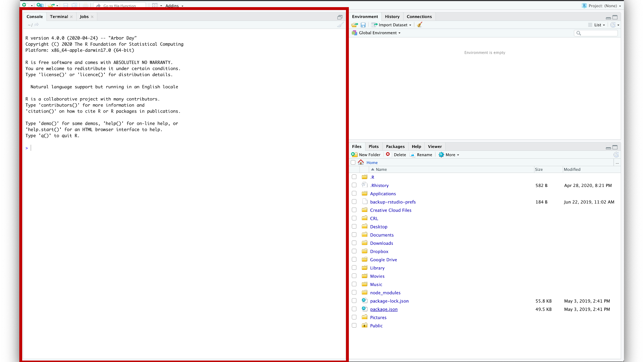Viewport: 644px width, 362px height.
Task: Click the red Delete icon in Files
Action: [388, 154]
